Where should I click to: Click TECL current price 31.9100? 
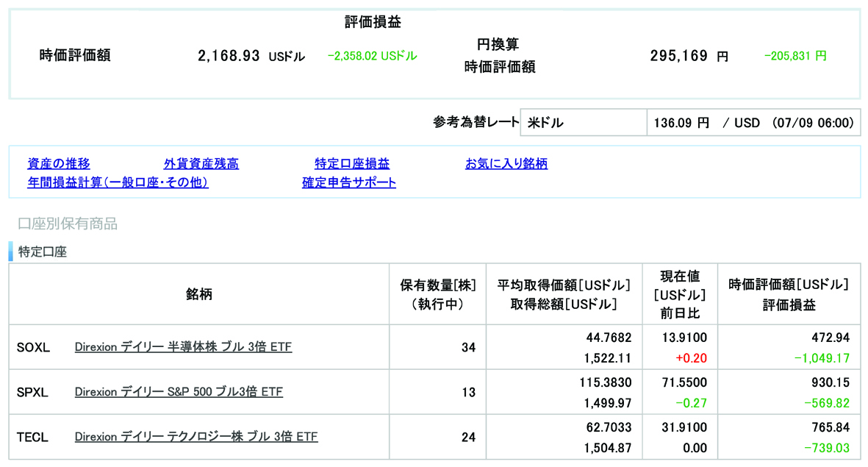pyautogui.click(x=684, y=427)
